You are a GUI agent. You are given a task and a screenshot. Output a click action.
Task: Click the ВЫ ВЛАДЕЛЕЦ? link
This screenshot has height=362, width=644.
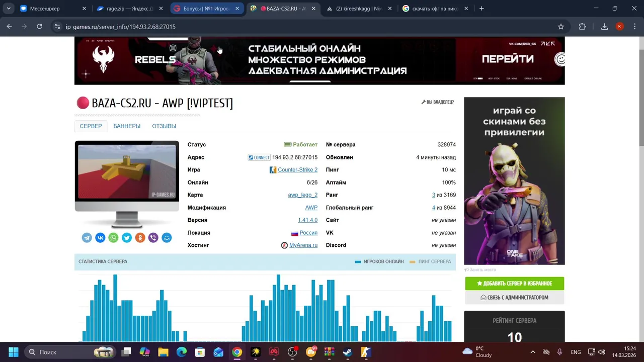coord(437,102)
